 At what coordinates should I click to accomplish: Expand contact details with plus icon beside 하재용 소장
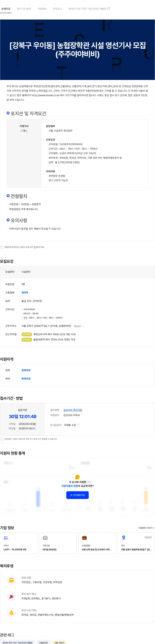click(x=78, y=425)
